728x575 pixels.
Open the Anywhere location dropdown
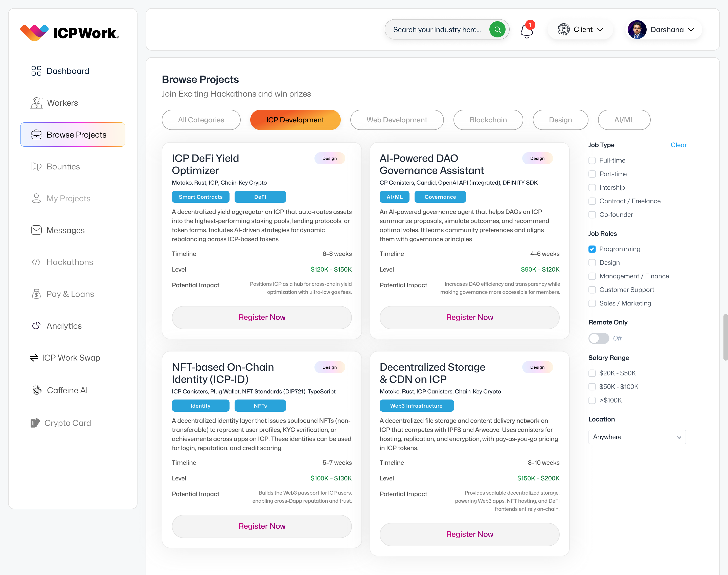point(636,437)
